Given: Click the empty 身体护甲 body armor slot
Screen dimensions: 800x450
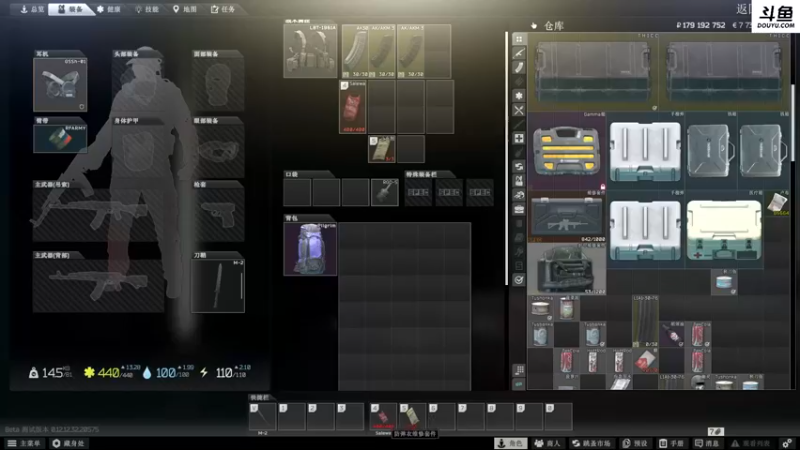Looking at the screenshot, I should 139,151.
